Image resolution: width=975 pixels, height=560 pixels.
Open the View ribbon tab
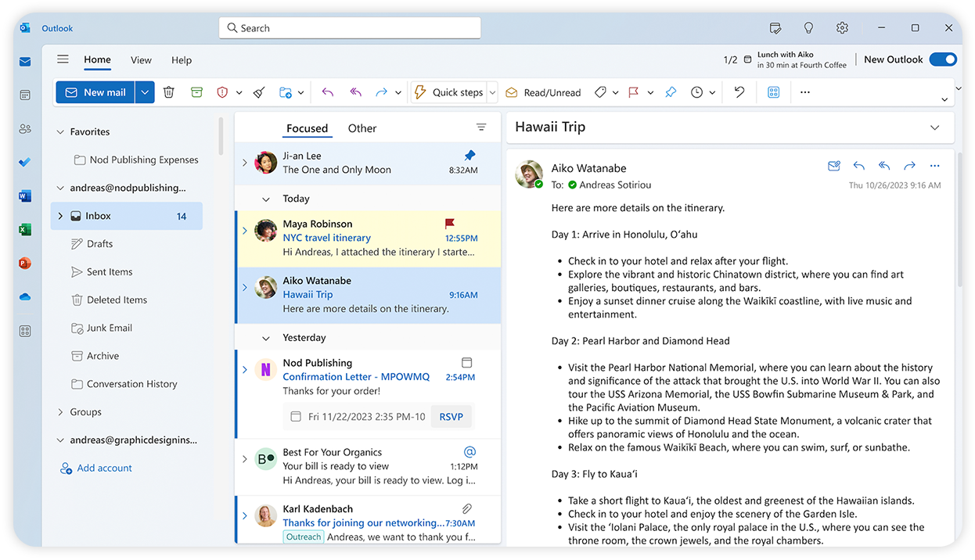[141, 60]
